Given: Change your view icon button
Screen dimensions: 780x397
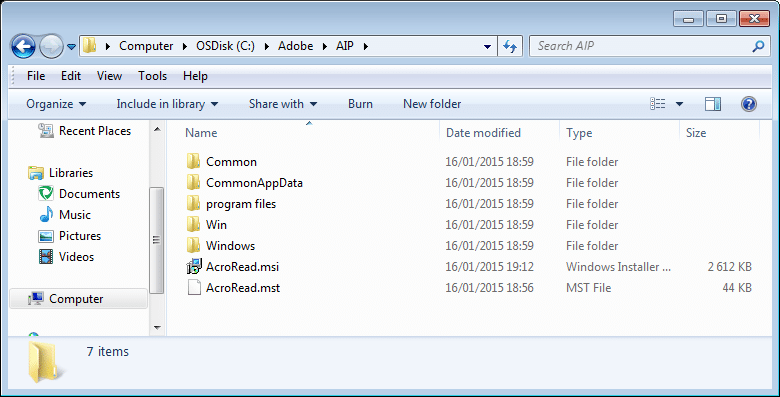Looking at the screenshot, I should point(658,103).
